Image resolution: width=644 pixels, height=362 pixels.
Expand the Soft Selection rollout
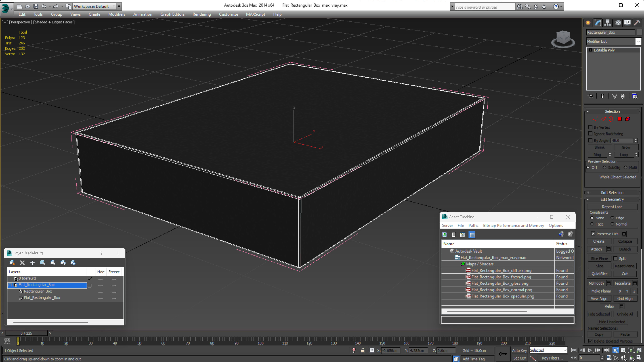click(612, 193)
